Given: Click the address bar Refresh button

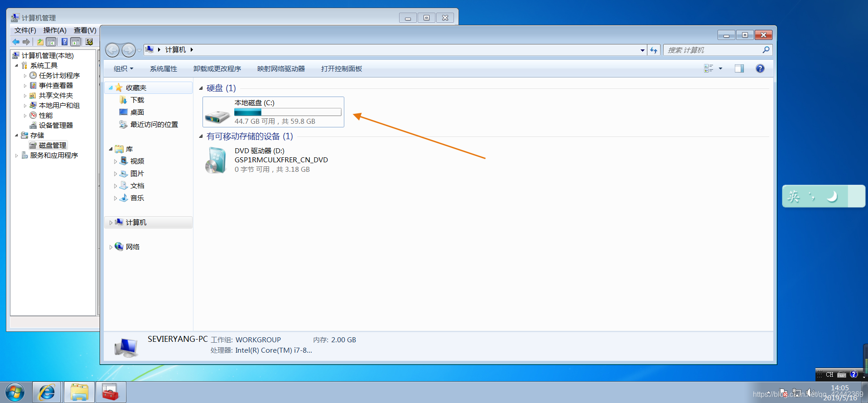Looking at the screenshot, I should [653, 50].
